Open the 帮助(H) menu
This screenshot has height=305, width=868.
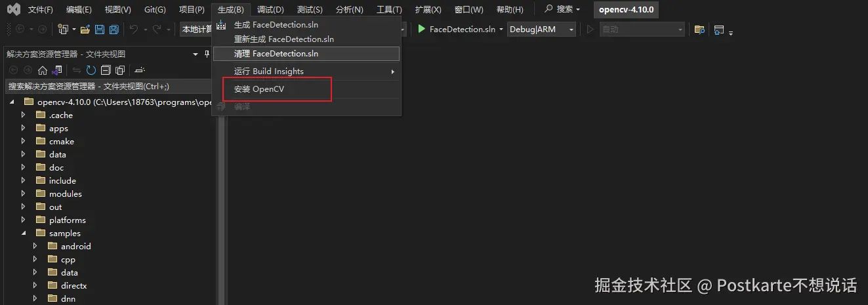(510, 10)
